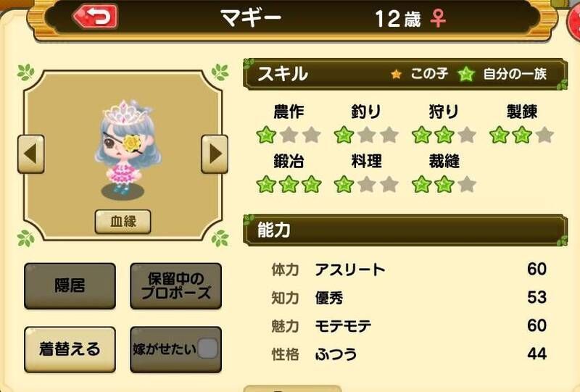Viewport: 580px width, 392px height.
Task: Open 保留中のプロポーズ pending proposals
Action: pos(175,286)
